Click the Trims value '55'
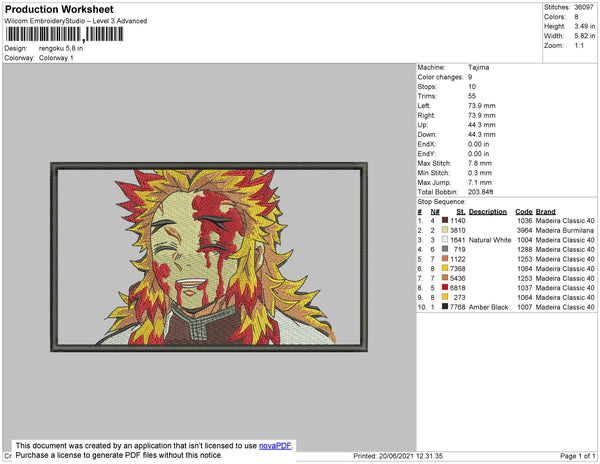The height and width of the screenshot is (464, 600). coord(472,96)
